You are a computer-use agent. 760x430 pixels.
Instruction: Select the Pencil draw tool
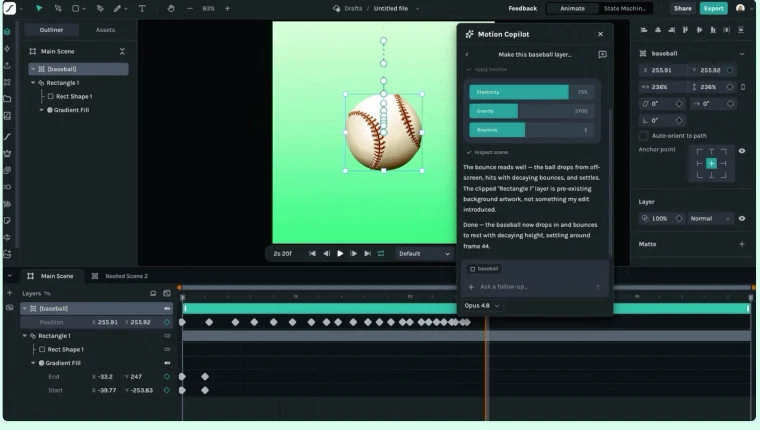(117, 8)
